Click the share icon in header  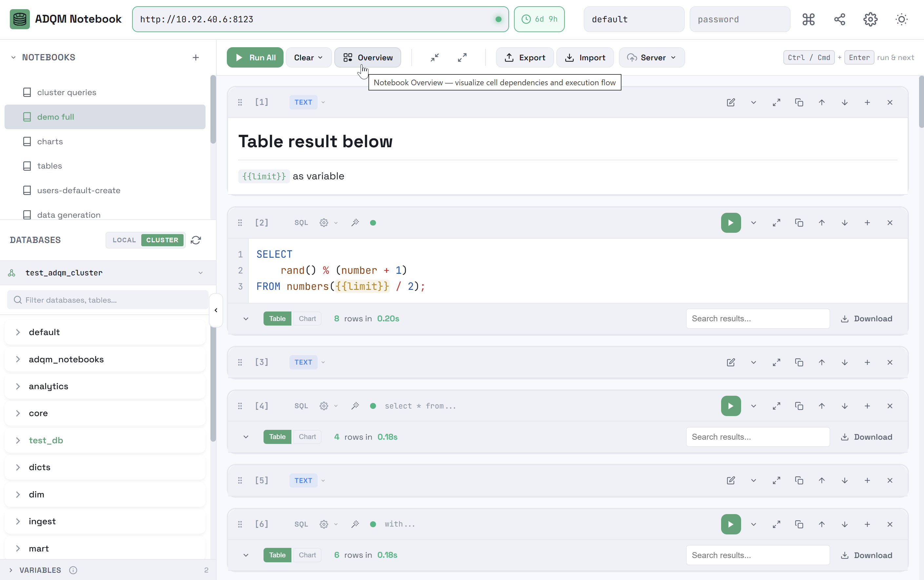[839, 19]
